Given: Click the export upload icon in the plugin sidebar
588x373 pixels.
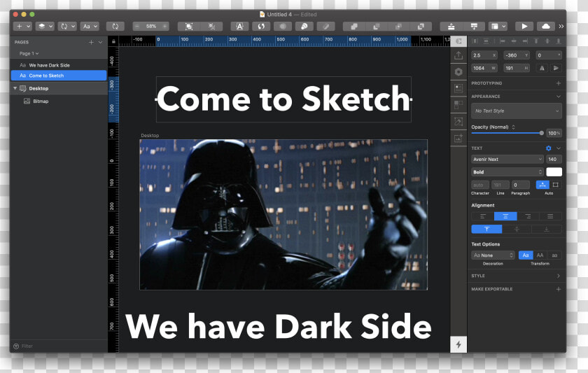Looking at the screenshot, I should coord(458,55).
